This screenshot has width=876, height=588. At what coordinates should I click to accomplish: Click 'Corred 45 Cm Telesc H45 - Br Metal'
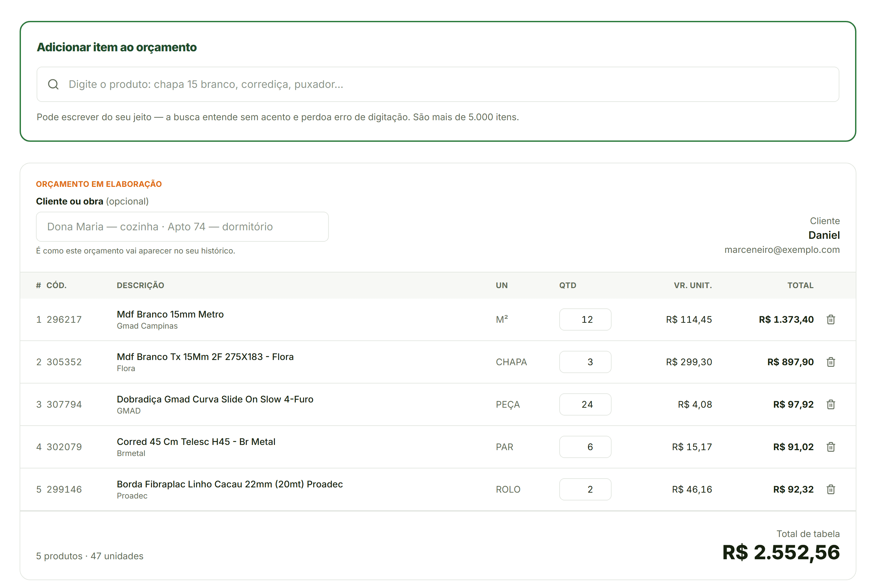click(x=196, y=441)
